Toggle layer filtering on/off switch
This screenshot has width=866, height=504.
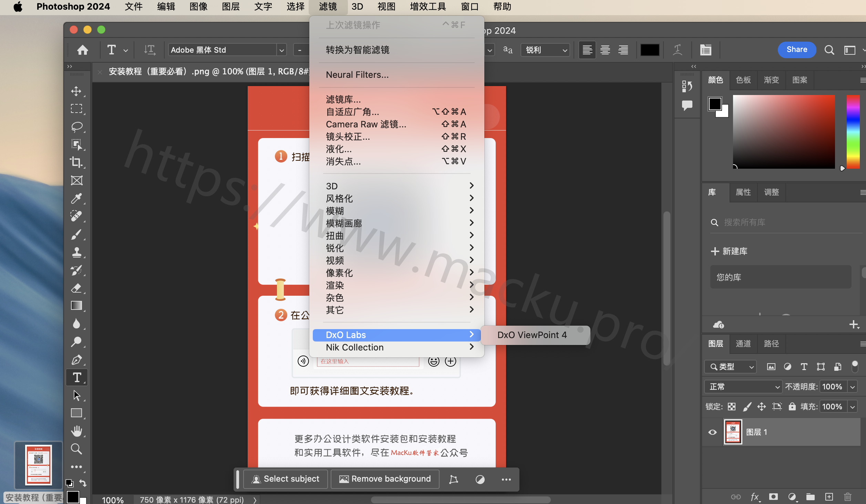coord(855,366)
